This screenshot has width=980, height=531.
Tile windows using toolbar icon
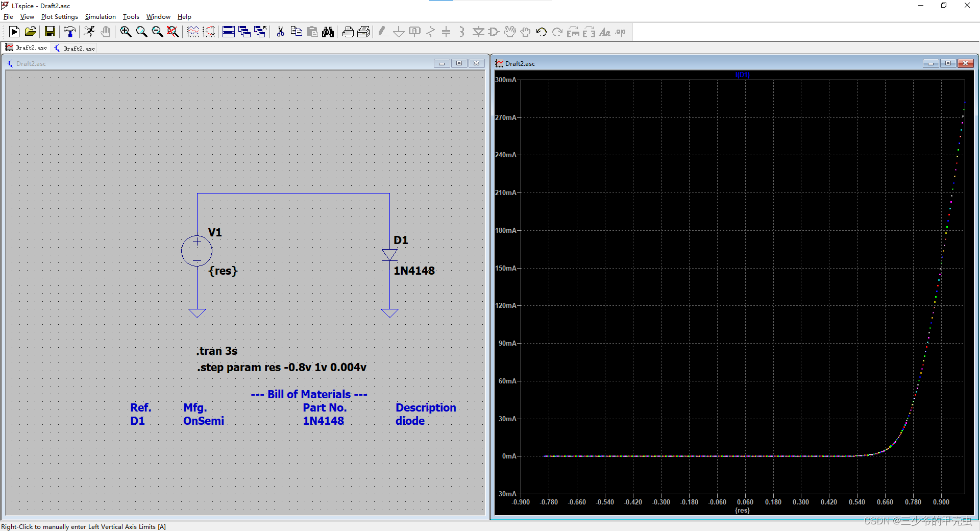(229, 32)
